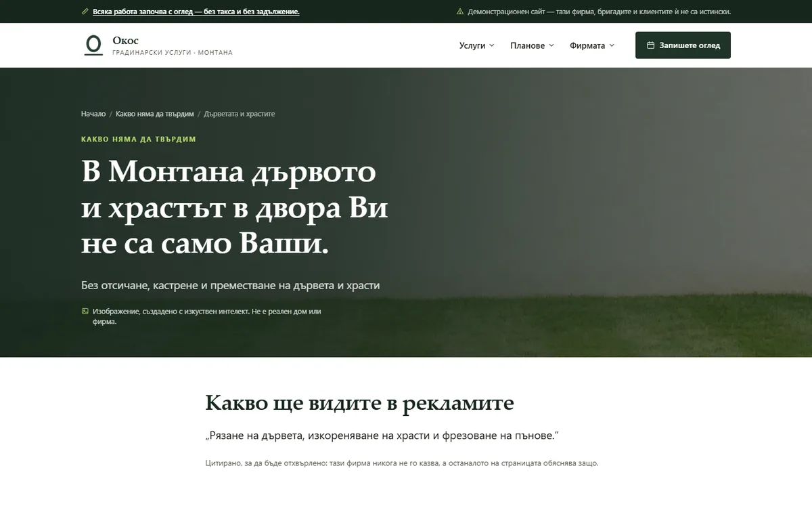Open the Какво няма да твърдим breadcrumb

[x=155, y=114]
